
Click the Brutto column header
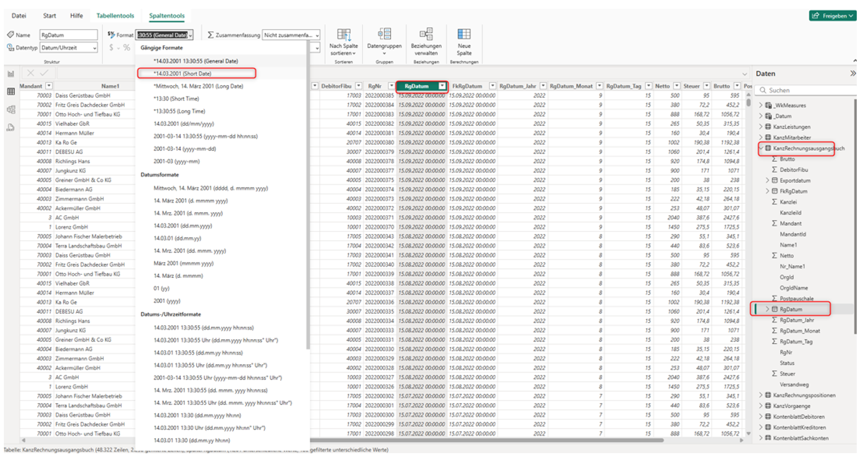tap(721, 86)
